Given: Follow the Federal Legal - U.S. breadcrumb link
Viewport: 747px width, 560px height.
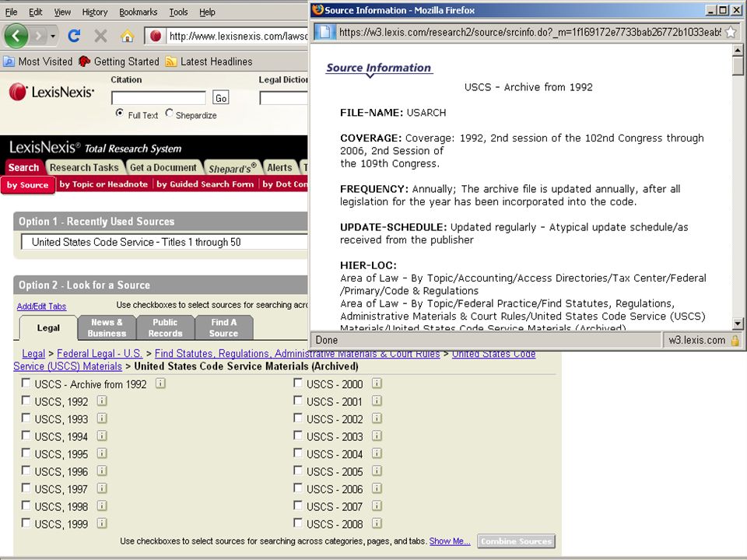Looking at the screenshot, I should [99, 353].
